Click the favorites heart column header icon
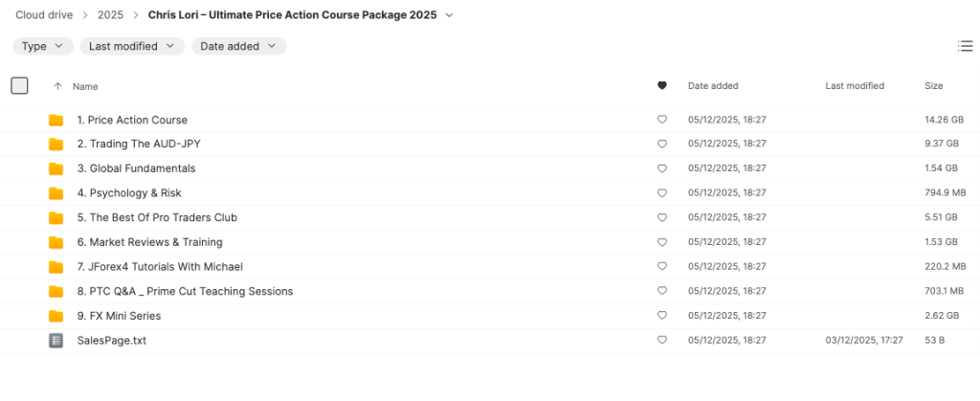 tap(661, 86)
